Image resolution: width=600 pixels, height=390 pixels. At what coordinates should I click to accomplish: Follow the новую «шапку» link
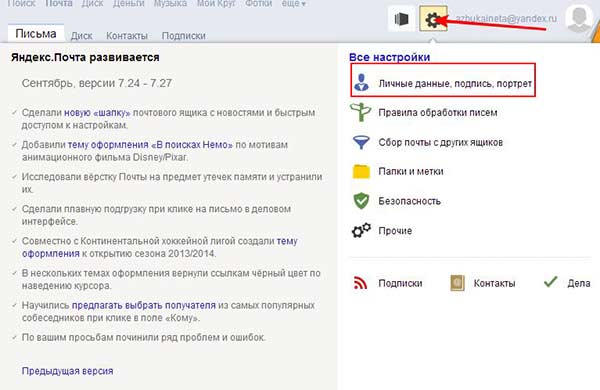pos(97,113)
